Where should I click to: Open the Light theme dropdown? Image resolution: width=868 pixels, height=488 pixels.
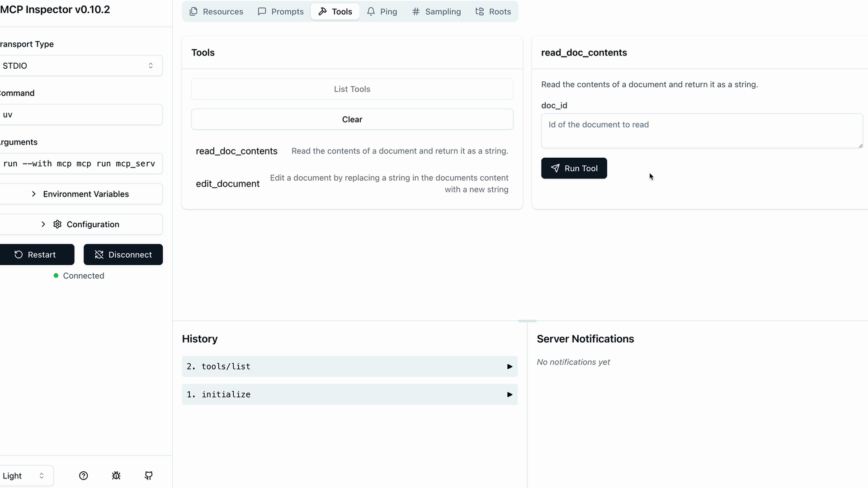click(25, 475)
